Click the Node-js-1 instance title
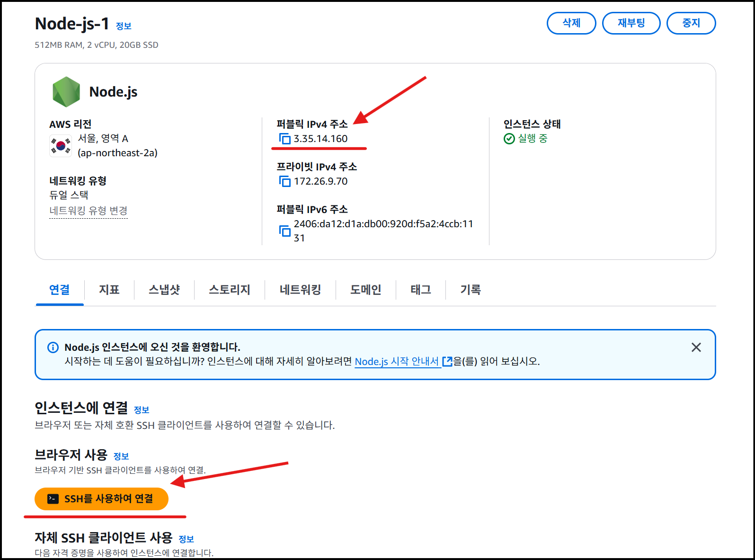This screenshot has height=560, width=755. tap(72, 24)
